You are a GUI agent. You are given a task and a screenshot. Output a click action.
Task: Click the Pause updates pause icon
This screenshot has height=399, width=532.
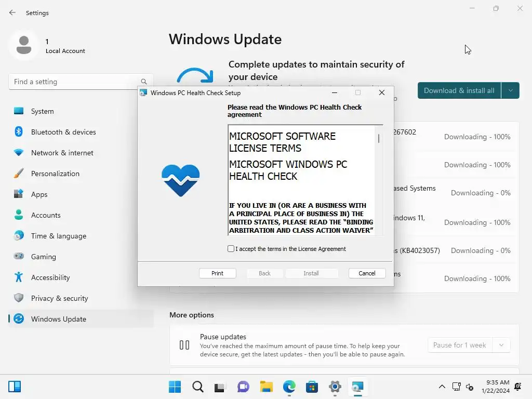184,345
